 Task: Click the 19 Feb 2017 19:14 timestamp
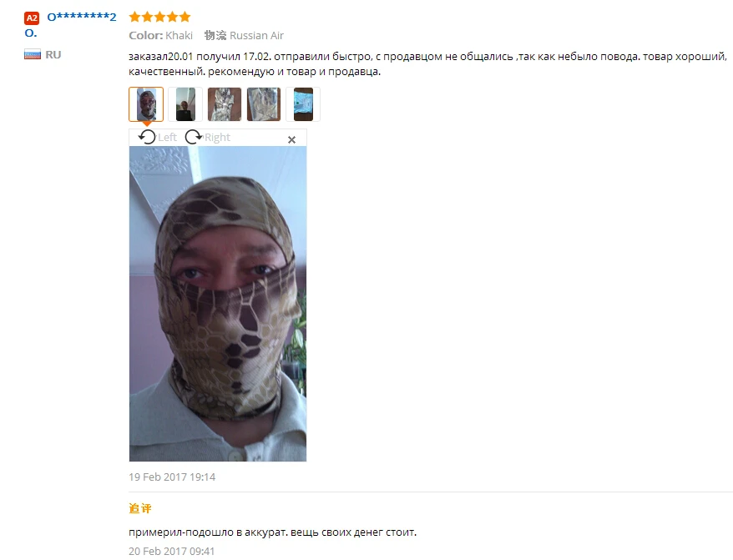pos(172,477)
